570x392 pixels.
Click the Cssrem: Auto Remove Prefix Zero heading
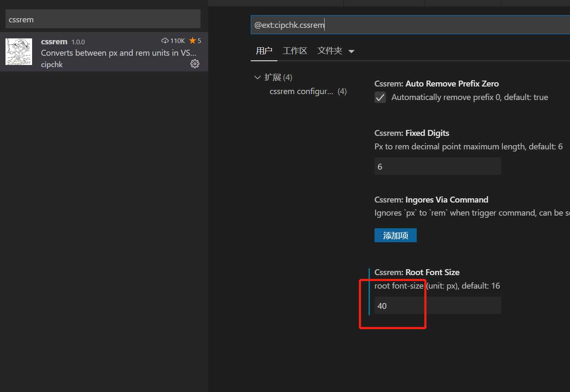coord(437,84)
